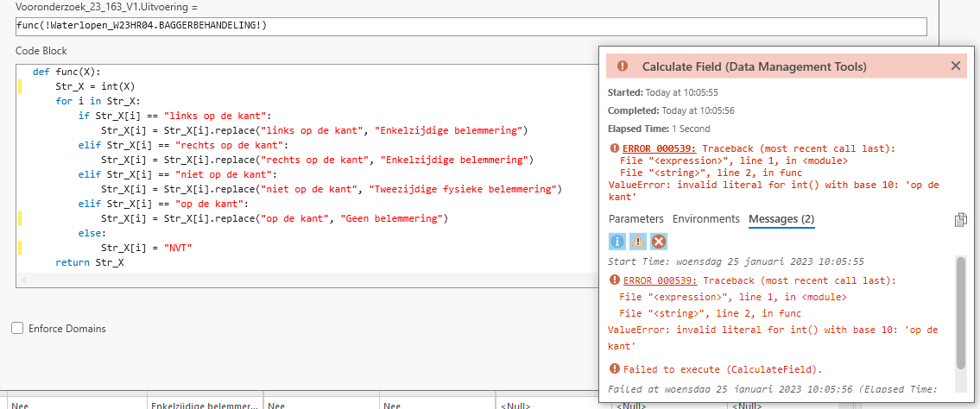Screen dimensions: 980x409
Task: Close the Calculate Field messages popup
Action: 956,66
